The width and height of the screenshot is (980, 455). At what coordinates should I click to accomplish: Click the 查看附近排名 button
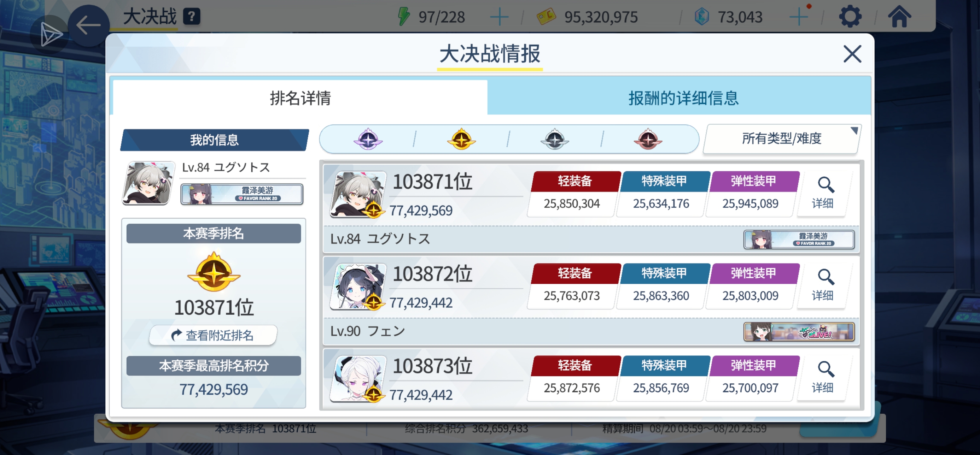tap(214, 335)
